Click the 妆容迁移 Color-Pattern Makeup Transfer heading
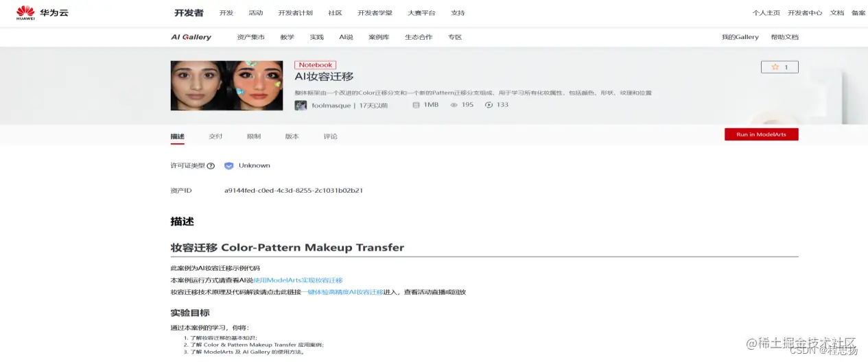The image size is (868, 362). tap(288, 248)
